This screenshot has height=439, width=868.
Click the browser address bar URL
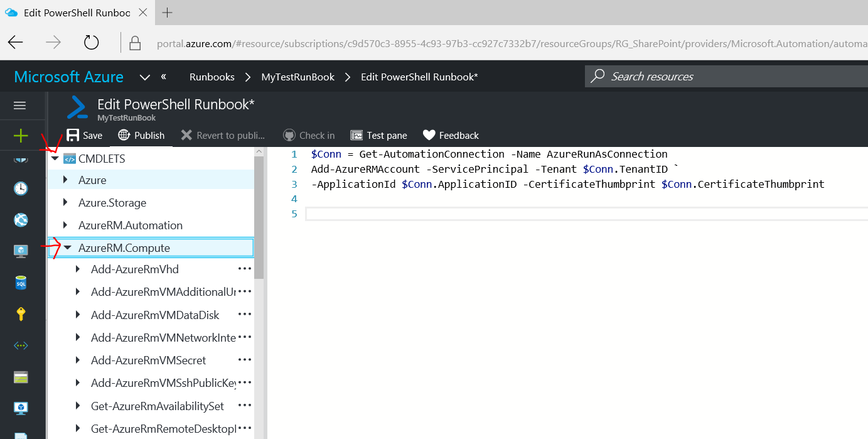512,43
